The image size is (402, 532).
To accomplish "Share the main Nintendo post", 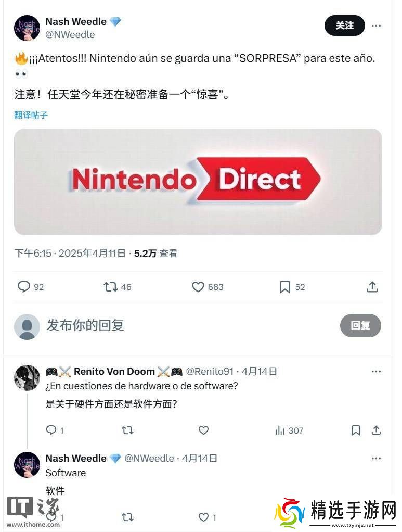I will click(x=372, y=287).
